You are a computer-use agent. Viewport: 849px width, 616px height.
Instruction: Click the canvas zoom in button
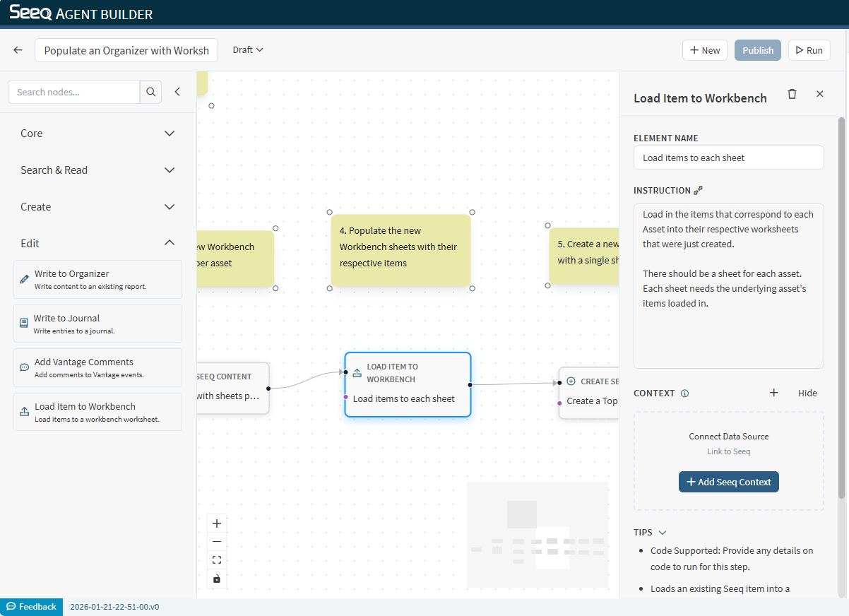click(217, 523)
